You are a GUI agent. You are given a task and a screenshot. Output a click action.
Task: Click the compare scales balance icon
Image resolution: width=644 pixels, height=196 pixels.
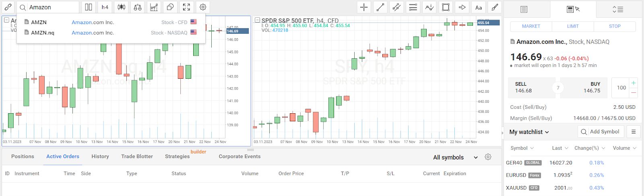tap(138, 7)
